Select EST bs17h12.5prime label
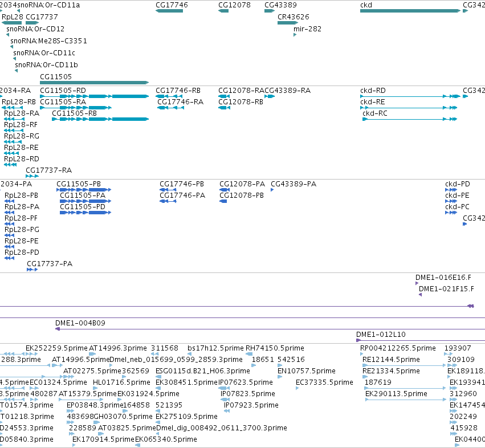The image size is (485, 448). [215, 348]
